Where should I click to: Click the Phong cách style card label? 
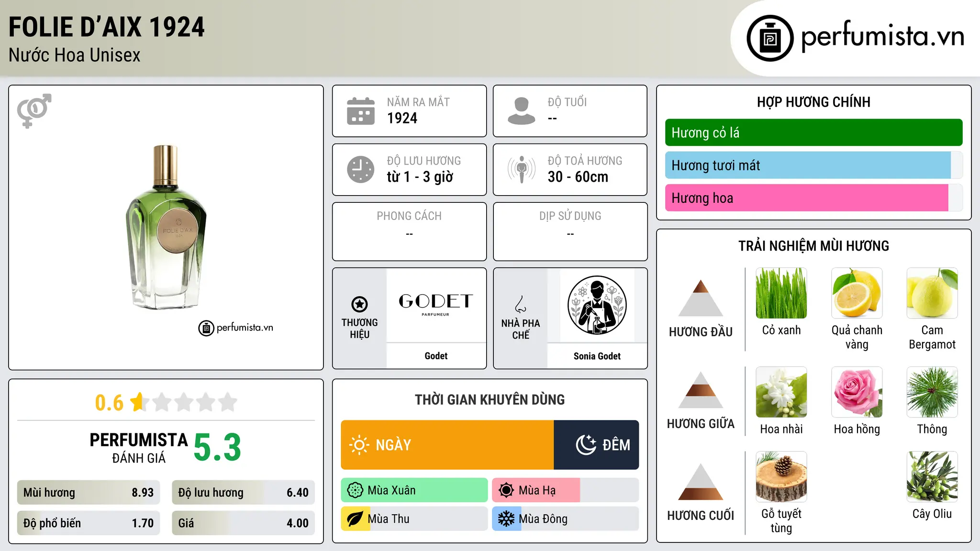pyautogui.click(x=409, y=216)
